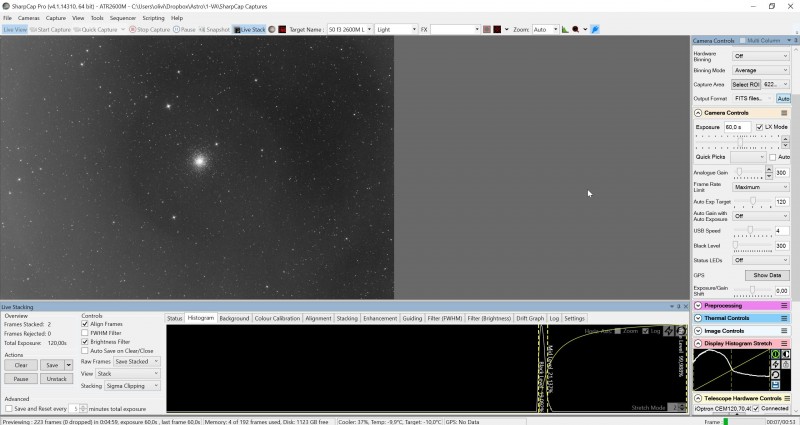The width and height of the screenshot is (800, 425).
Task: Open the Hardware Binning dropdown
Action: [x=761, y=56]
